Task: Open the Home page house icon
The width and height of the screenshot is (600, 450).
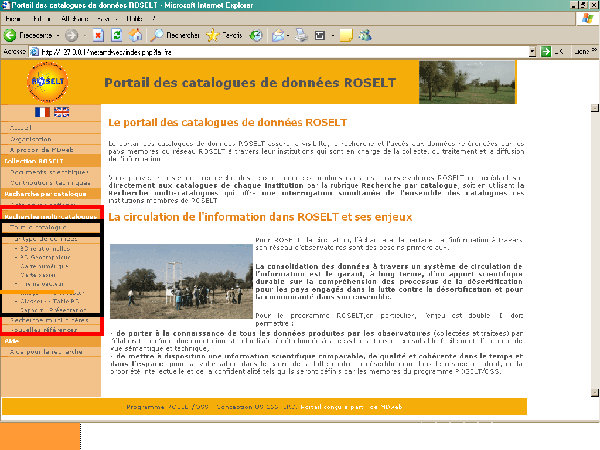Action: [135, 36]
